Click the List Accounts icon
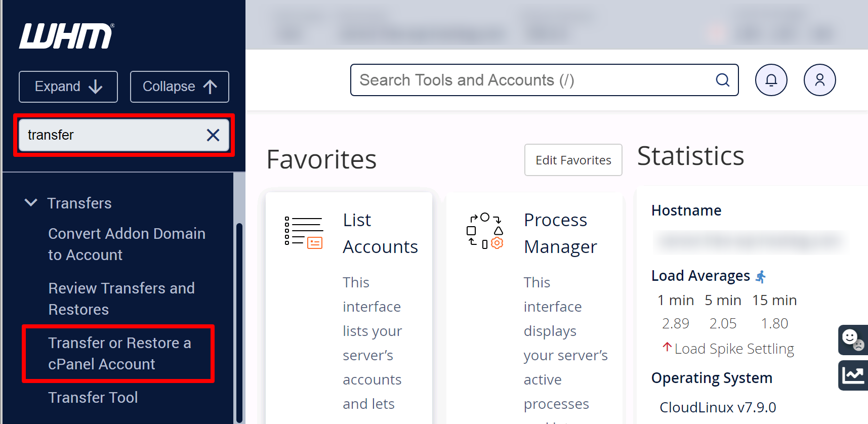868x424 pixels. pyautogui.click(x=304, y=232)
